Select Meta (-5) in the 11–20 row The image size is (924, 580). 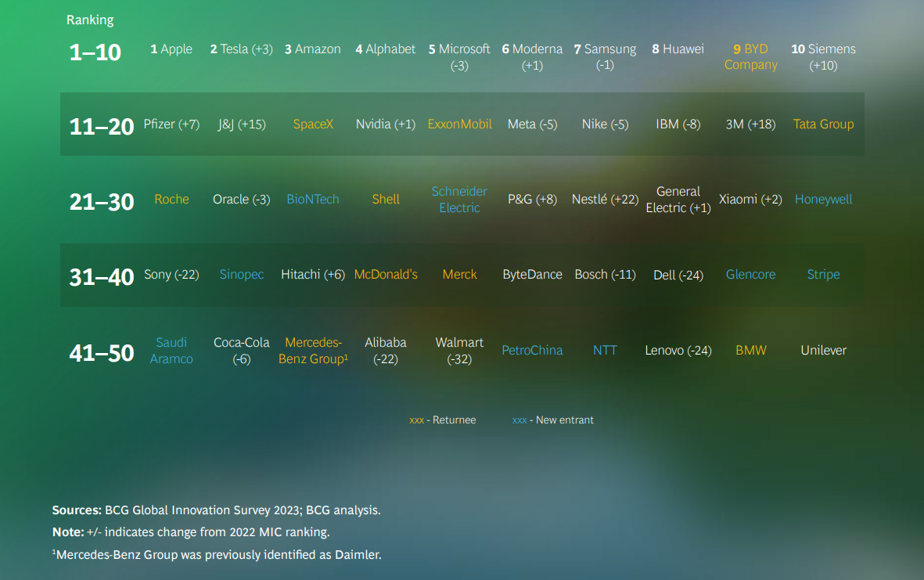[532, 124]
